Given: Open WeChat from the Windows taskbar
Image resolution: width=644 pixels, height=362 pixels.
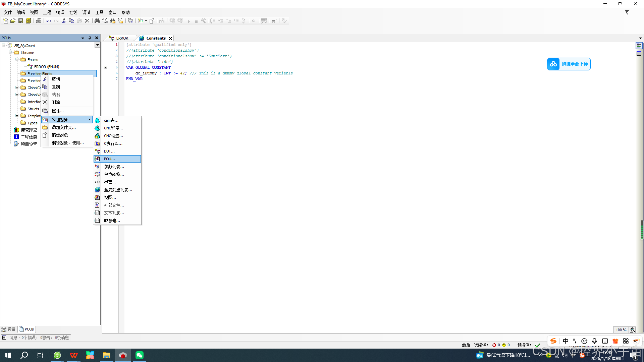Looking at the screenshot, I should (x=140, y=355).
